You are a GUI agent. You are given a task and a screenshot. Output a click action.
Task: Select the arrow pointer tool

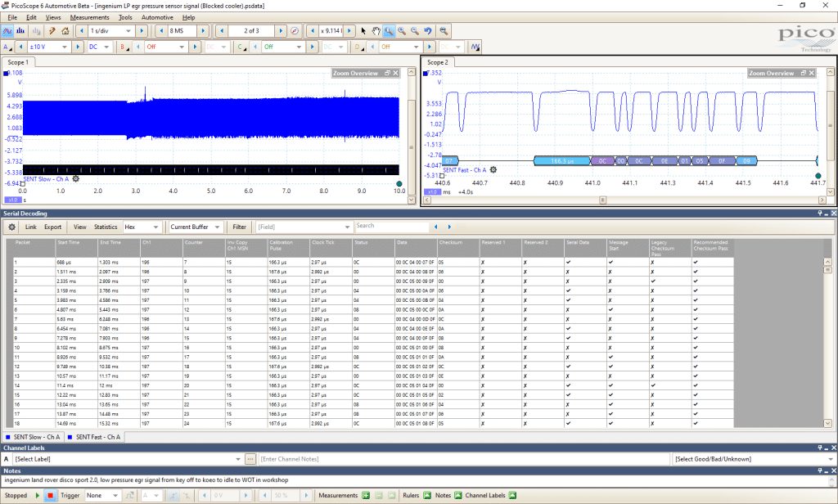(x=363, y=31)
